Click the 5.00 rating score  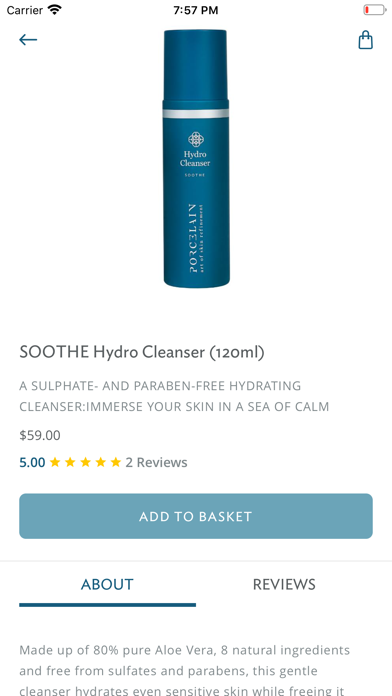32,463
